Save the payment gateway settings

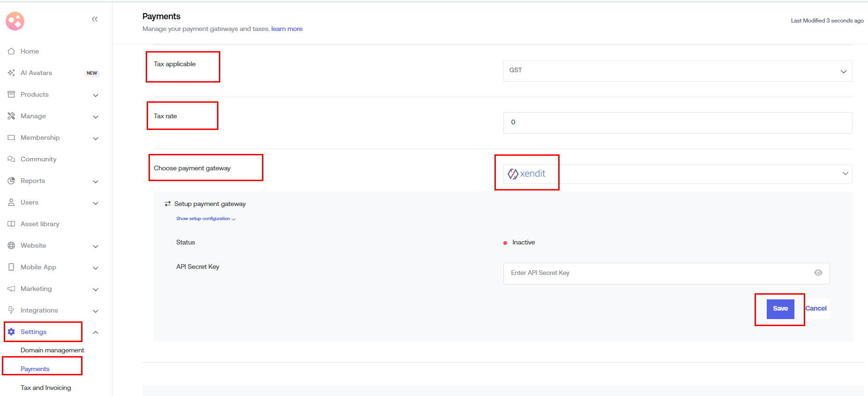click(780, 309)
